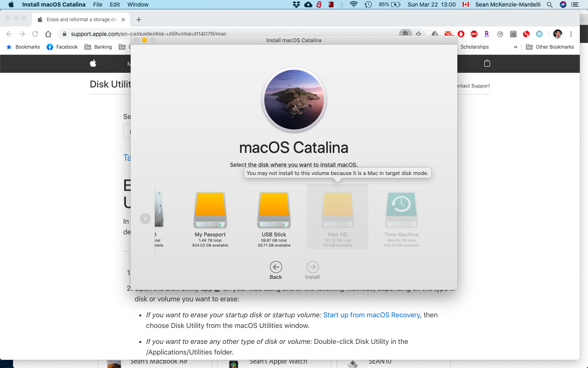The width and height of the screenshot is (588, 368).
Task: Reload the browser page
Action: (35, 34)
